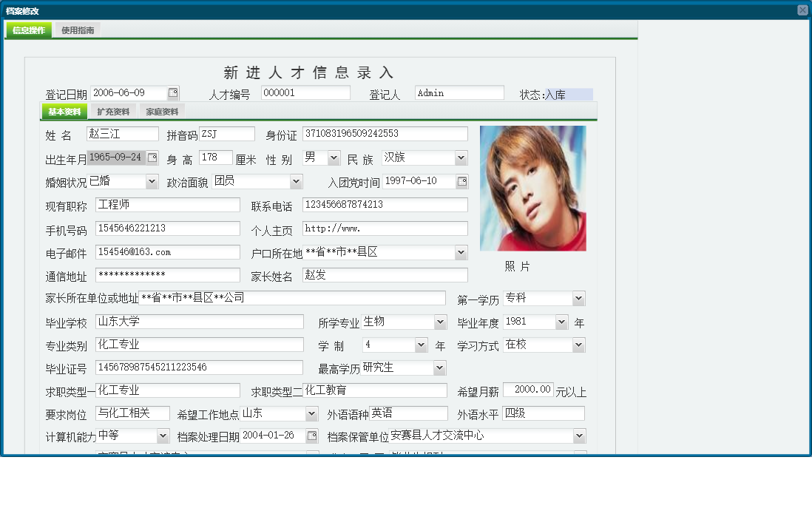Click the 手机号码 input field
The height and width of the screenshot is (508, 812).
(168, 228)
